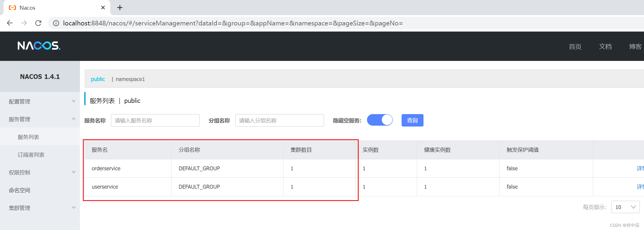The width and height of the screenshot is (644, 230).
Task: Click NACOS 1.4.1 version label
Action: (x=40, y=77)
